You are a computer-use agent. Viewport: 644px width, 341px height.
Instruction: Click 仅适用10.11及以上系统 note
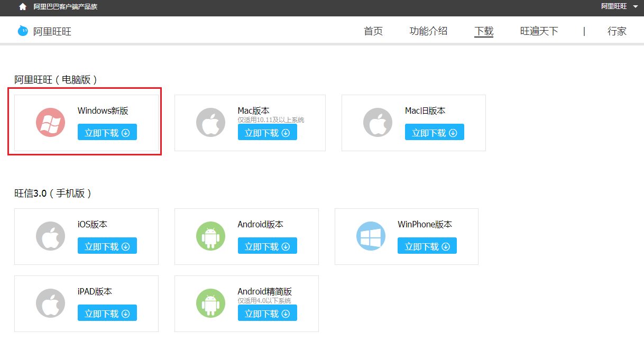pos(271,120)
